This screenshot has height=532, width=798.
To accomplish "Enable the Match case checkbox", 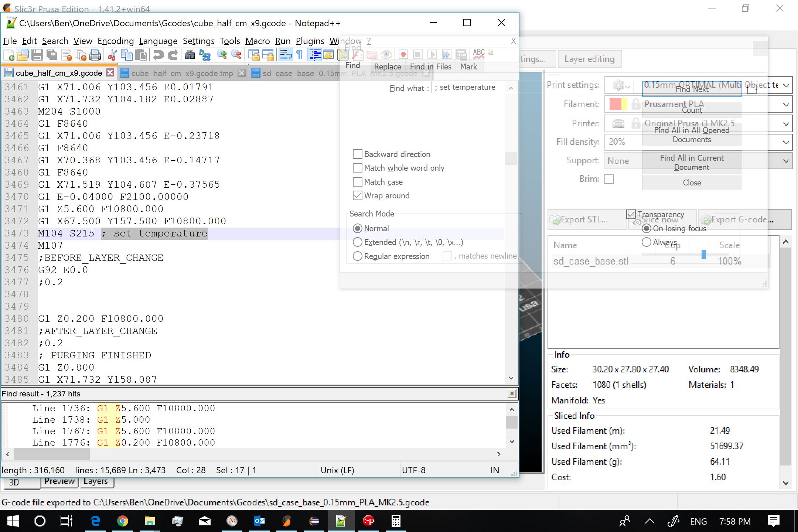I will (357, 182).
